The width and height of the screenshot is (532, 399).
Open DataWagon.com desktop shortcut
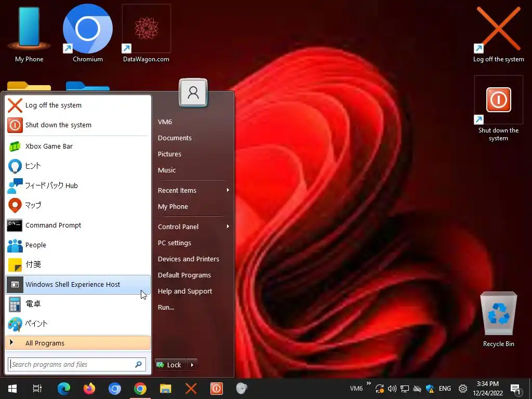click(x=146, y=33)
